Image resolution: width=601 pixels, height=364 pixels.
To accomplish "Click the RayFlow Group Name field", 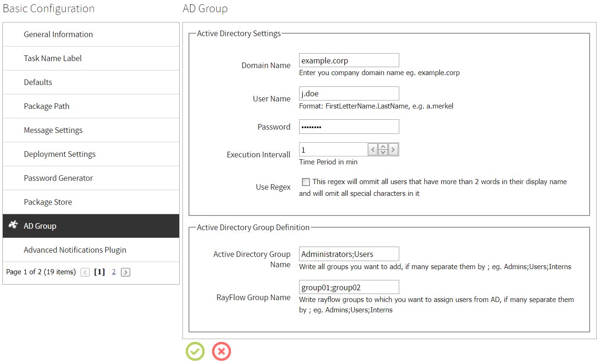I will (x=349, y=287).
